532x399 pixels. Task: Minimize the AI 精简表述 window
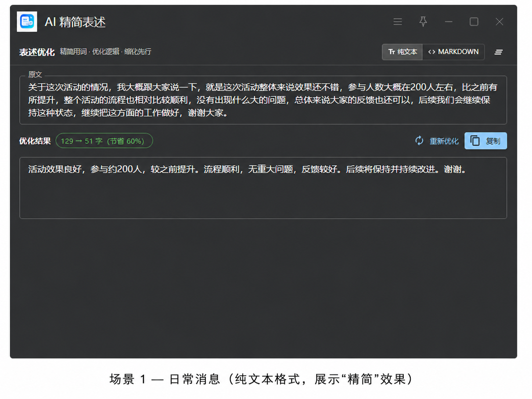pos(449,22)
